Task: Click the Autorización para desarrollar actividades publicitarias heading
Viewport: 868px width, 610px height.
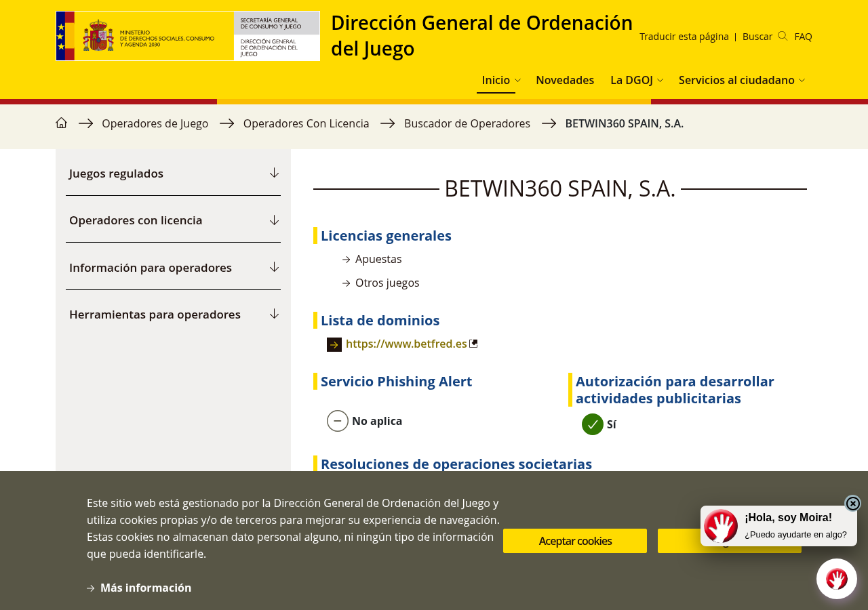Action: click(x=675, y=390)
